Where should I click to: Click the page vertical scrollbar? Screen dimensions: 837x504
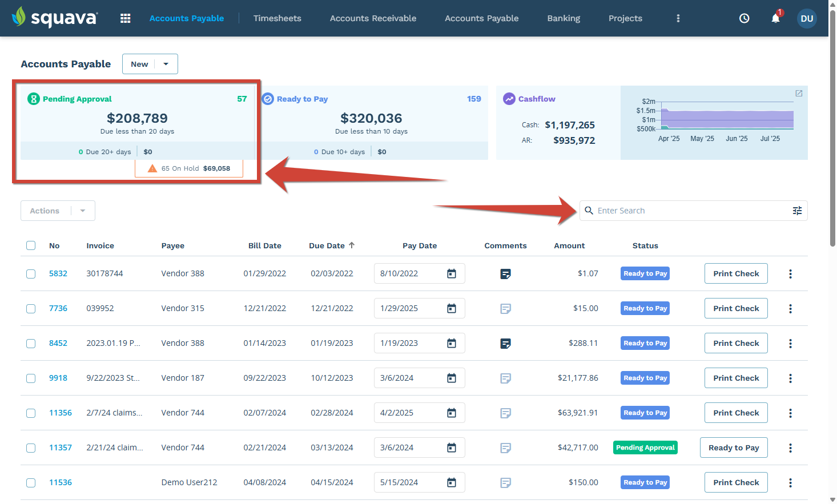click(x=832, y=128)
